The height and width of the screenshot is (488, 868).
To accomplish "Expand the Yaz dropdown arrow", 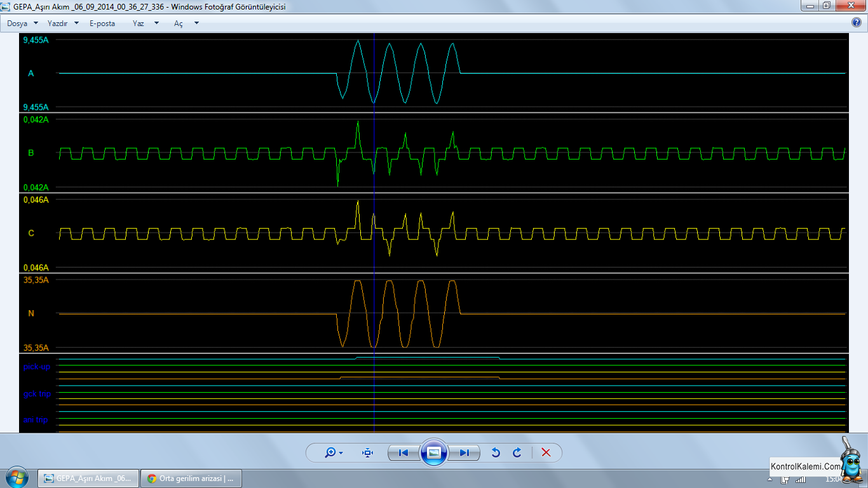I will 156,23.
